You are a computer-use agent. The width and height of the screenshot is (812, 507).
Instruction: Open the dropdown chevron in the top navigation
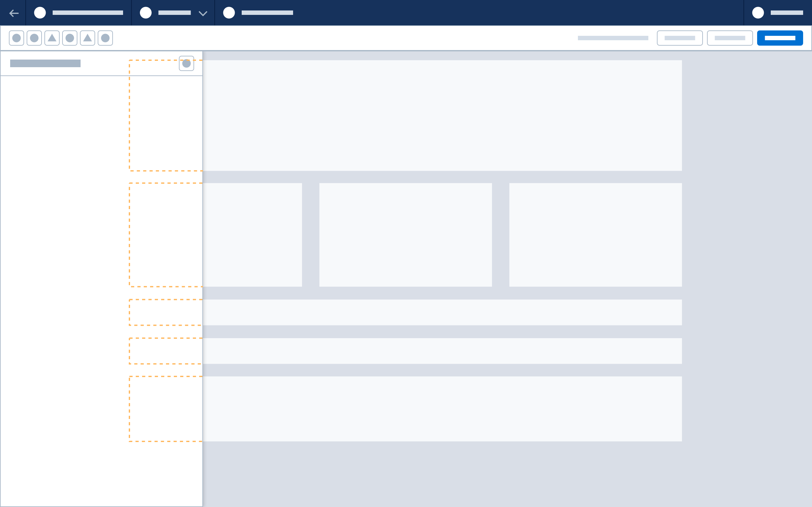click(202, 13)
